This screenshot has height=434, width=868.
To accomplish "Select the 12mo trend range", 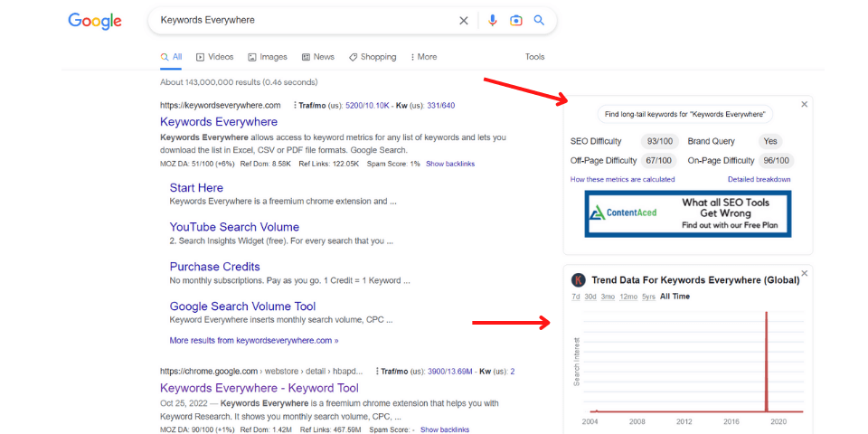I will [x=628, y=297].
